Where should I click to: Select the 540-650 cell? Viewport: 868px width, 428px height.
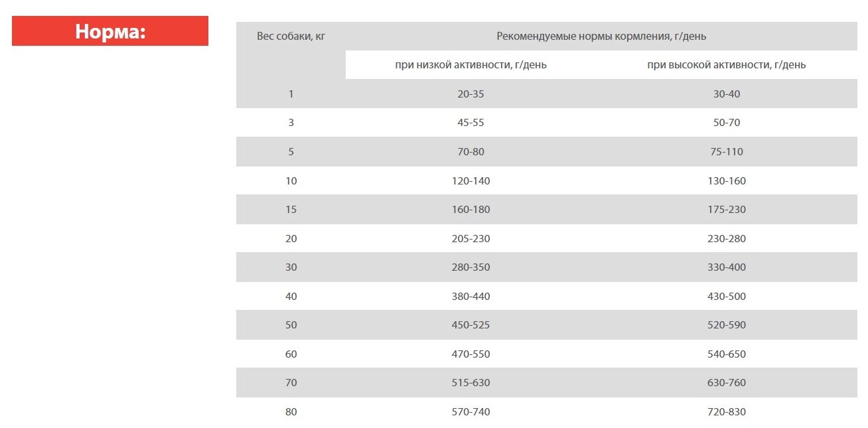[727, 354]
